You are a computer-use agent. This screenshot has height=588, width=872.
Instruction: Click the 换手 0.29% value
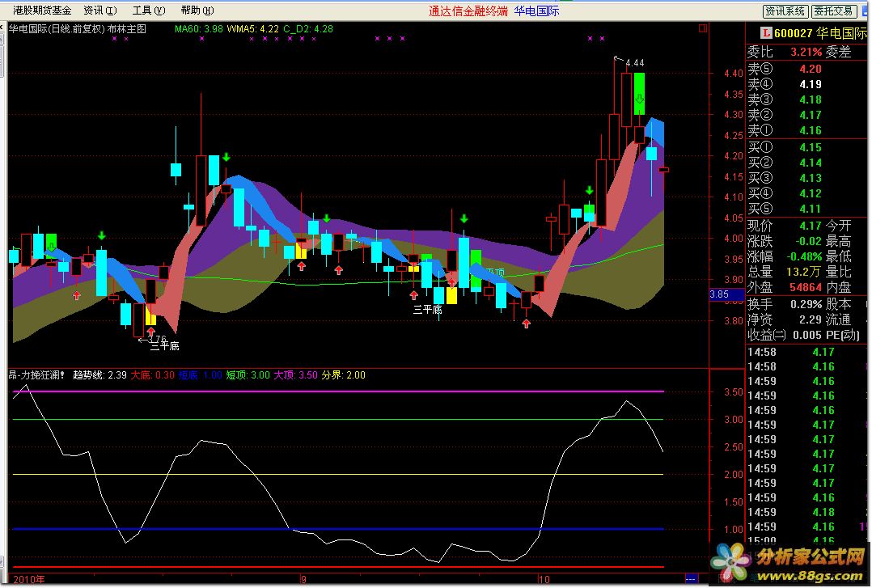[806, 304]
